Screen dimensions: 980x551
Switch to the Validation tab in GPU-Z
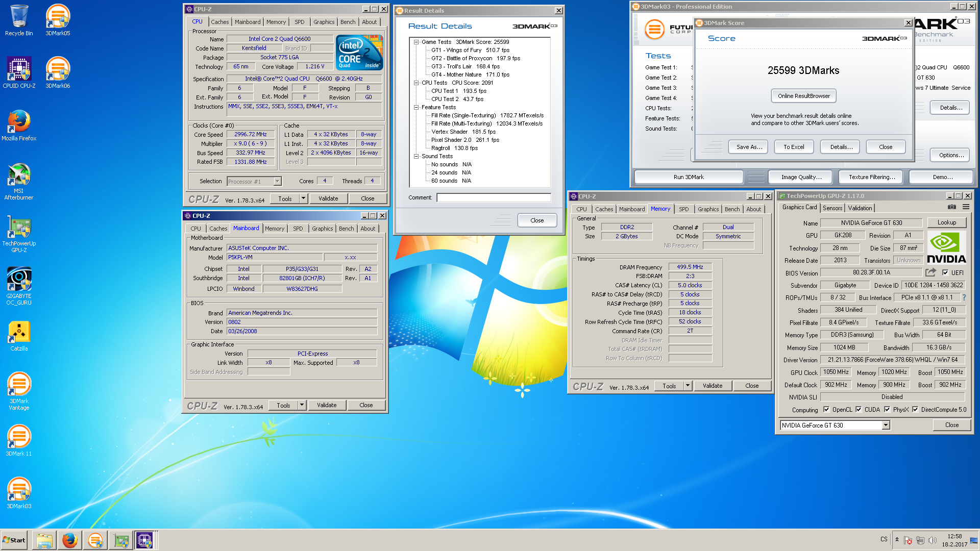click(860, 208)
